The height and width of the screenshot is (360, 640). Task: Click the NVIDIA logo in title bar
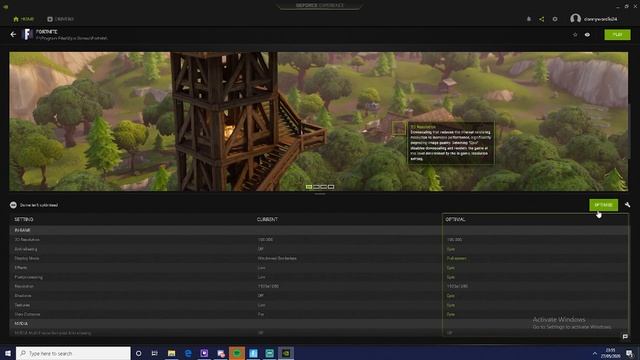point(6,6)
